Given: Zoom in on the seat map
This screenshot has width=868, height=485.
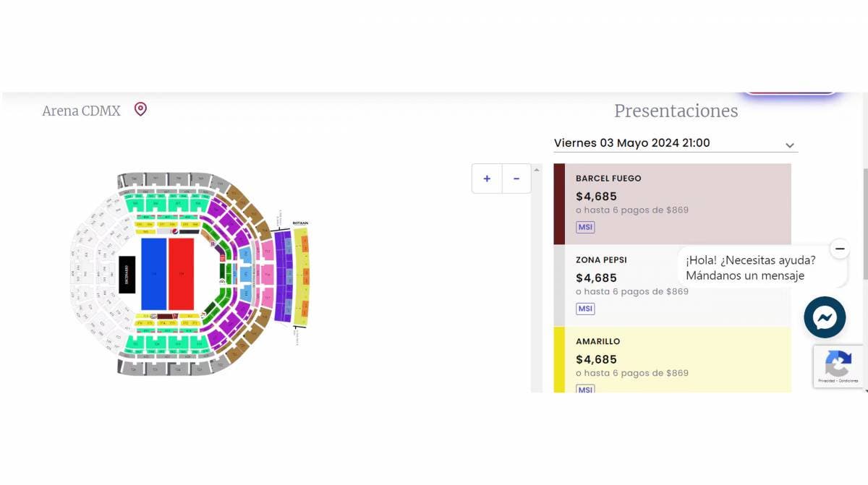Looking at the screenshot, I should [487, 179].
